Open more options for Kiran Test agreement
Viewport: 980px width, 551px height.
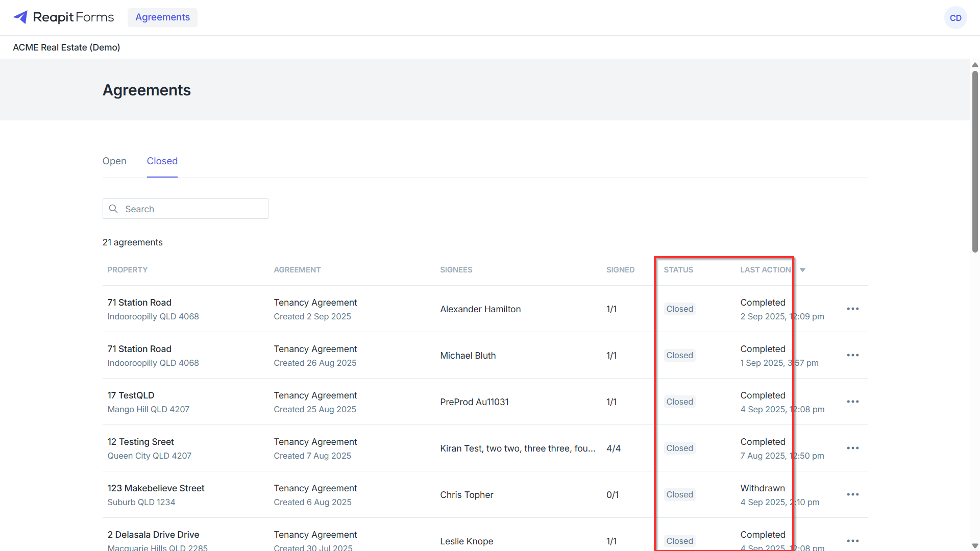(852, 448)
